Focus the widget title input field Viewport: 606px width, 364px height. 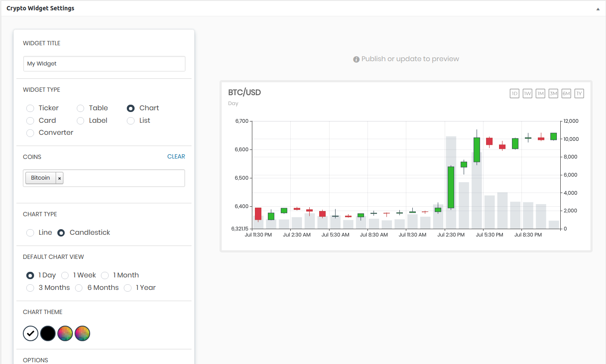pyautogui.click(x=104, y=64)
